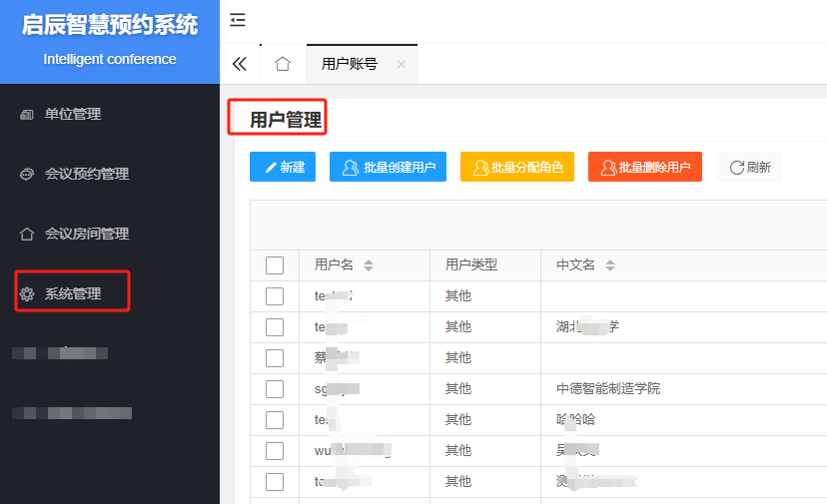This screenshot has width=827, height=504.
Task: Click the red 批量删除用户 button
Action: pyautogui.click(x=645, y=167)
